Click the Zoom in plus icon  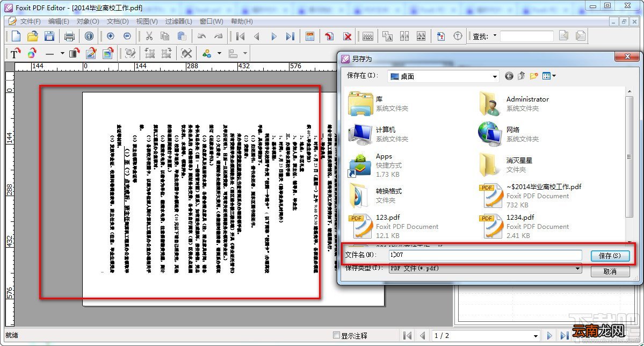tap(111, 36)
